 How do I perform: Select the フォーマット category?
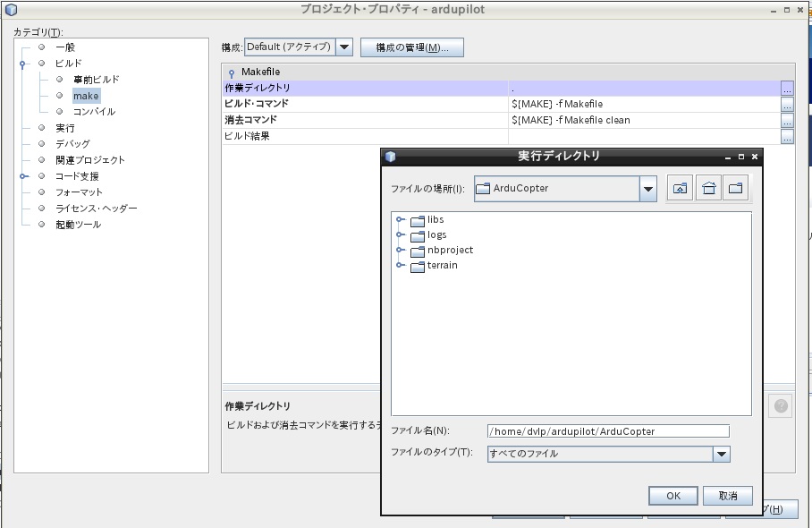[x=79, y=192]
